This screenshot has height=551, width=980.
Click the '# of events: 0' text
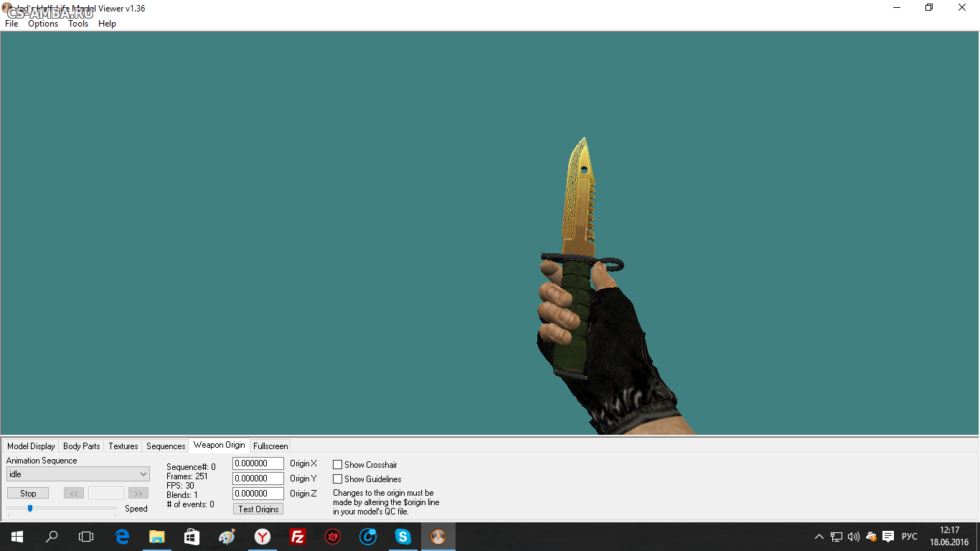tap(190, 504)
